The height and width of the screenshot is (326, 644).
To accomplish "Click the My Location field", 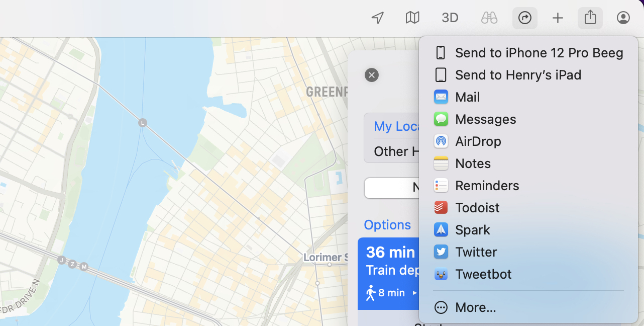I will pos(399,126).
